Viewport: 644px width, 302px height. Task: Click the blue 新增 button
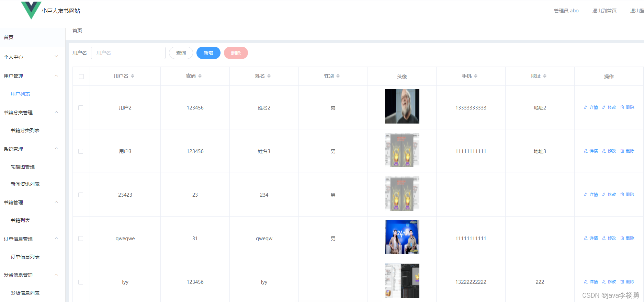[208, 53]
